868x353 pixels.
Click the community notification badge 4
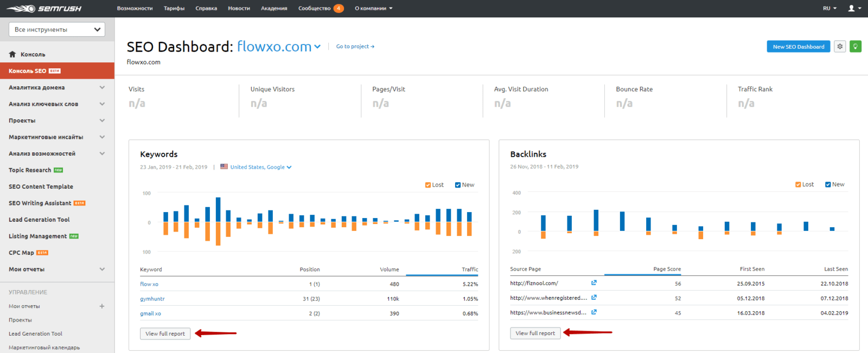point(339,8)
